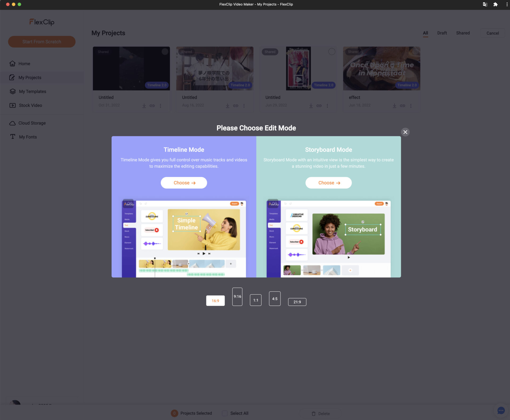Open more options on Aug 16 project

[x=244, y=106]
